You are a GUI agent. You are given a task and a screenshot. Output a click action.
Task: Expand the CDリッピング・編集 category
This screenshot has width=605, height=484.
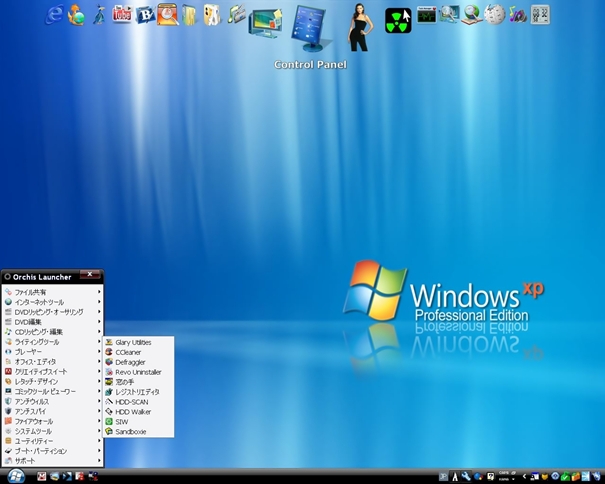point(52,332)
